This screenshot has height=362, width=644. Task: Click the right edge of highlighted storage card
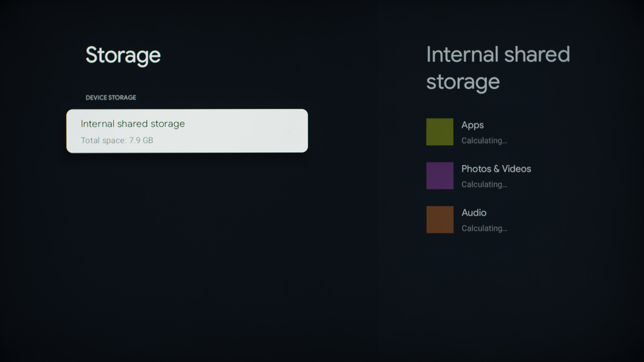[303, 131]
